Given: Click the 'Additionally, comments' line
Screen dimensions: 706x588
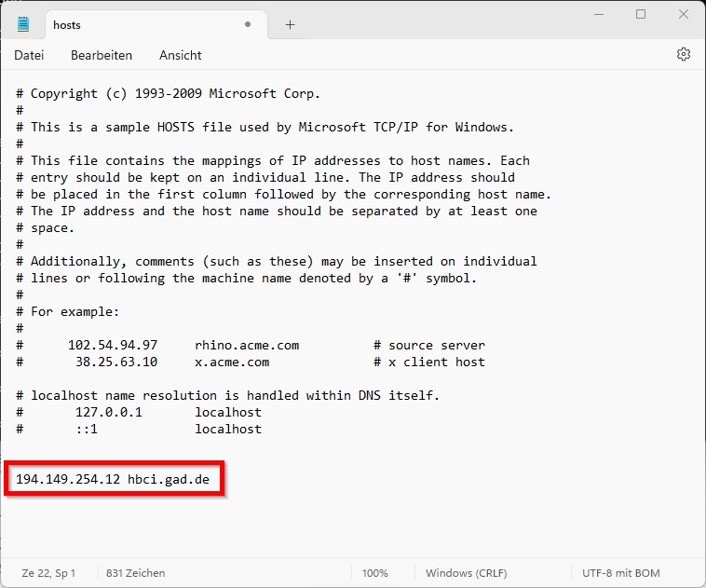Looking at the screenshot, I should 276,261.
